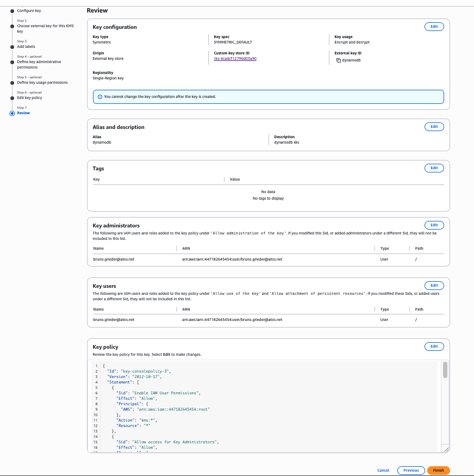Go to Step 1 Configure key
The height and width of the screenshot is (476, 474).
29,11
